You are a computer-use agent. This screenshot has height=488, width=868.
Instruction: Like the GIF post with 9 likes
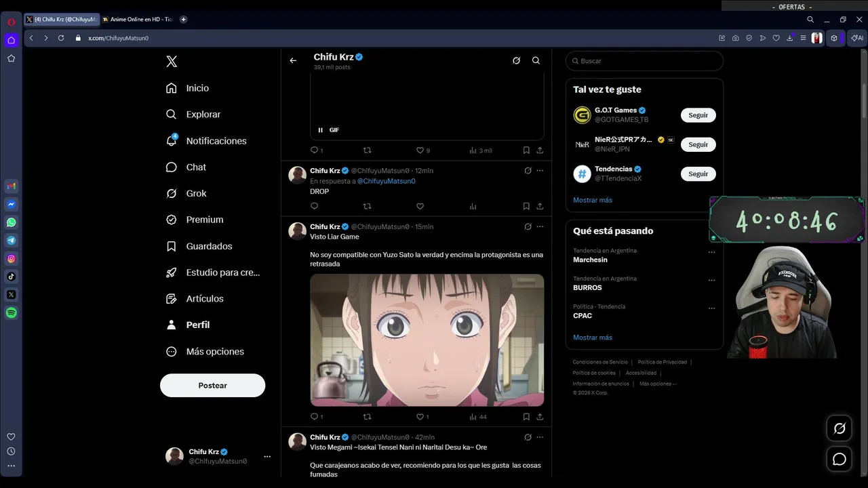(420, 150)
